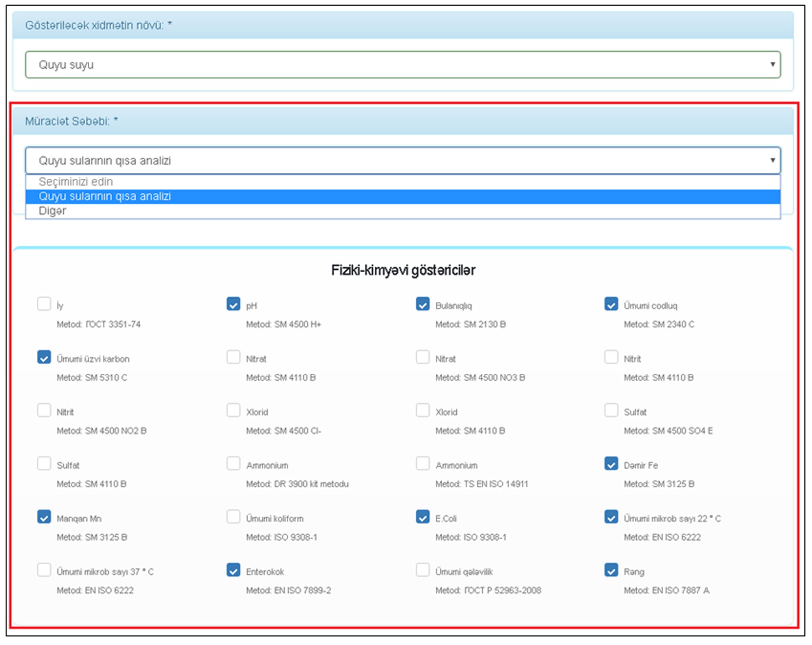Open the Quyu suyu service type dropdown
The image size is (812, 645).
click(x=402, y=65)
